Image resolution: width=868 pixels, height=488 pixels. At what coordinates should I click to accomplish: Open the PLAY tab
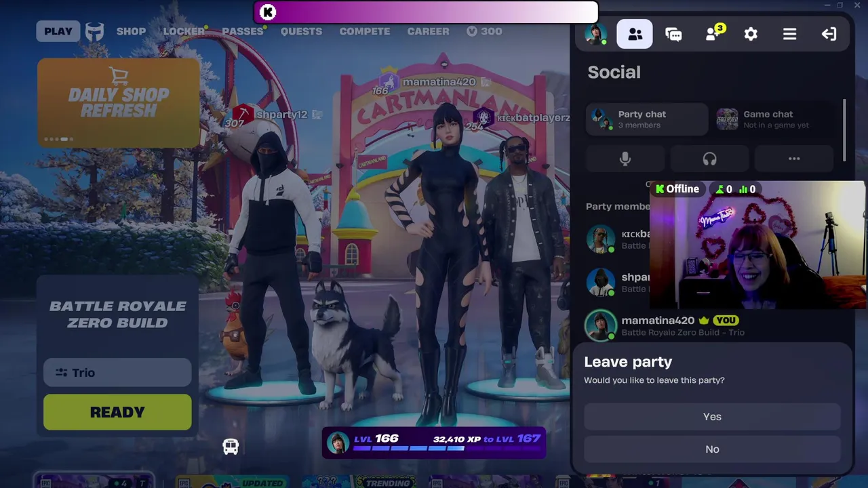point(58,31)
